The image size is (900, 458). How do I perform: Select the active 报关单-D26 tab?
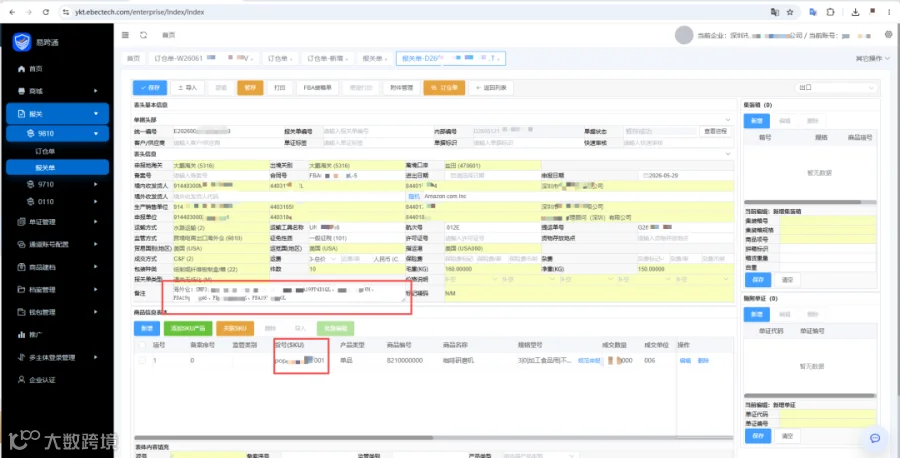pyautogui.click(x=451, y=59)
